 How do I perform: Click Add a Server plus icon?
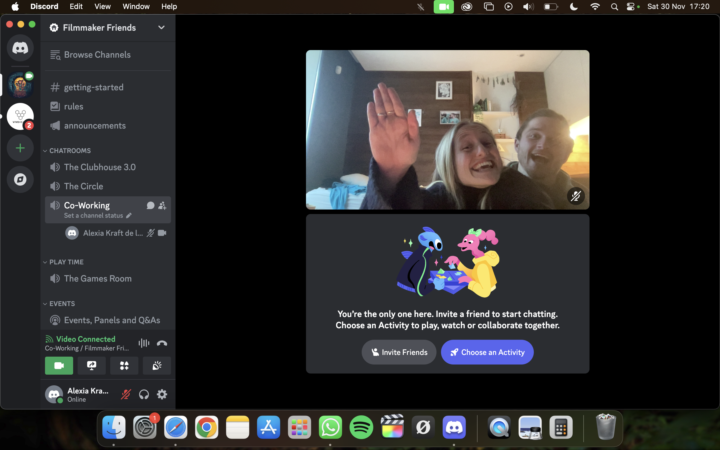click(x=20, y=148)
